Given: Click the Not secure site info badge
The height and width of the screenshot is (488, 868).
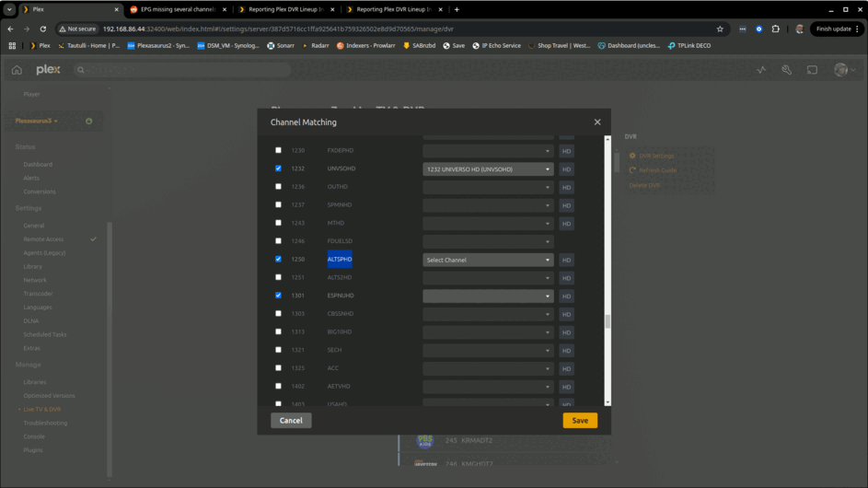Looking at the screenshot, I should pyautogui.click(x=77, y=29).
